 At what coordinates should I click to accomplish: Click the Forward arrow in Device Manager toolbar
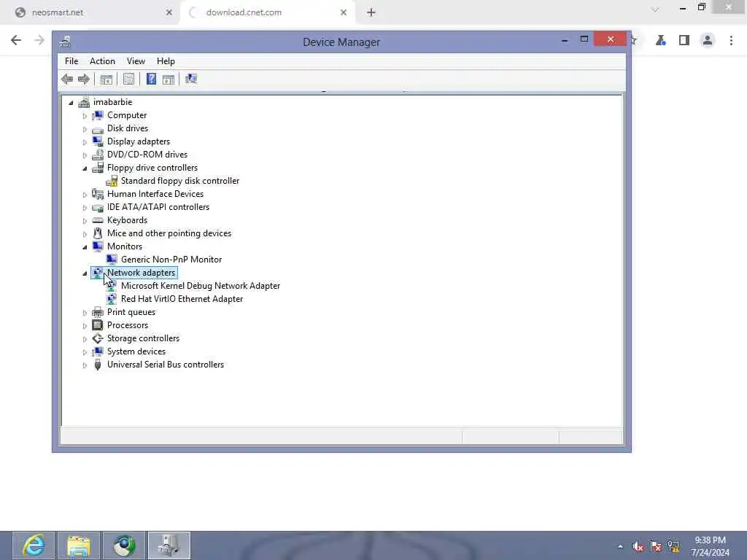tap(84, 79)
